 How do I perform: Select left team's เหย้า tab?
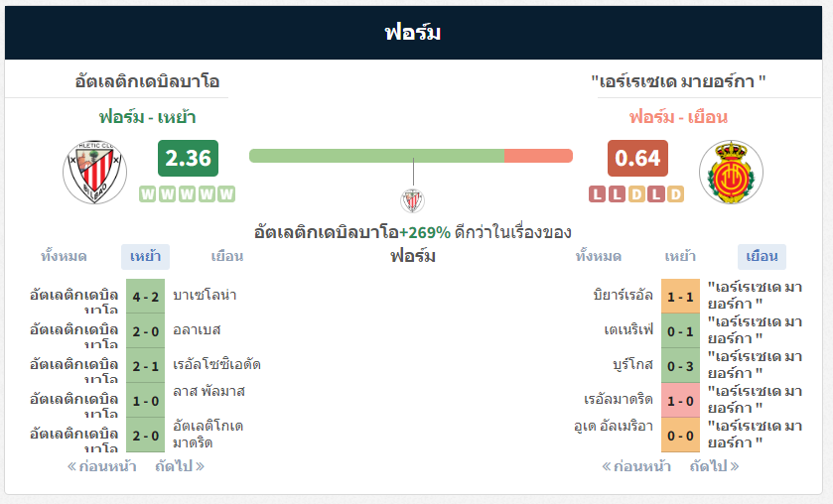click(145, 257)
